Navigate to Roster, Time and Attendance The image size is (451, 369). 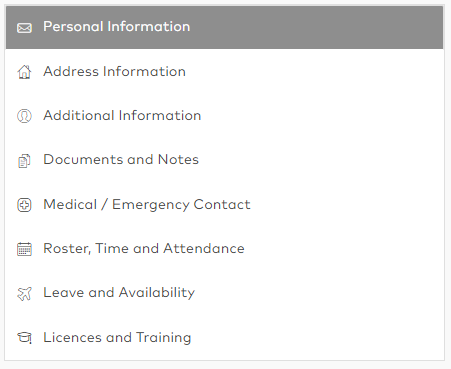(144, 249)
